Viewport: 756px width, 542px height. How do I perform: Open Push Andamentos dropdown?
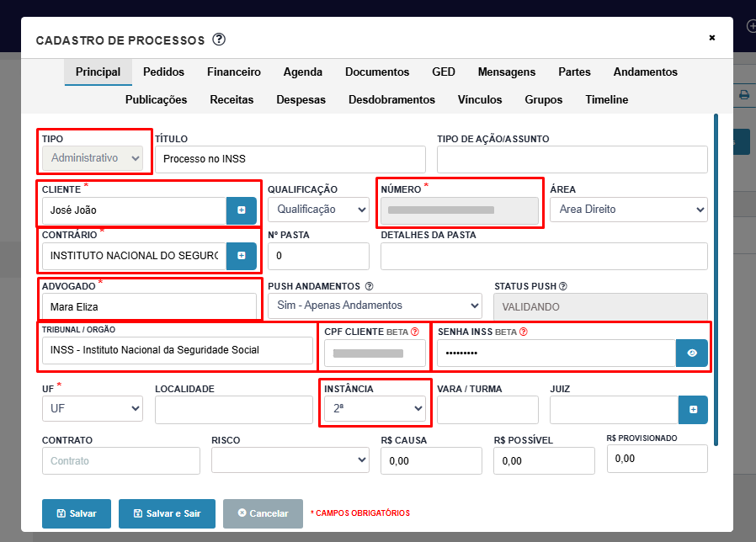coord(375,306)
